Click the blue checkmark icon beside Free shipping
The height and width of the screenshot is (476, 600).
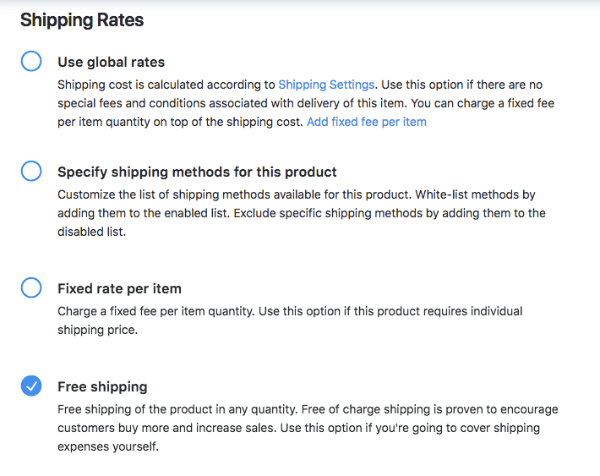31,386
